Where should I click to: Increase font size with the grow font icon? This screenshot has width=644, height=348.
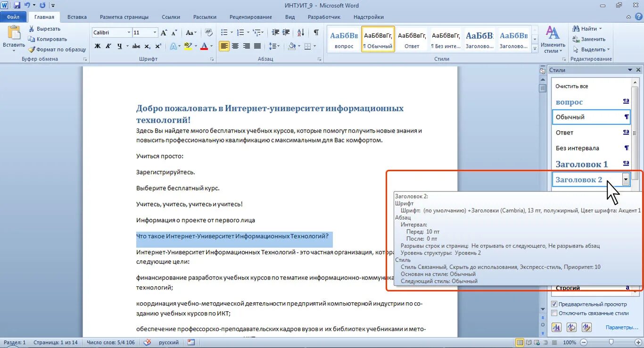point(164,33)
